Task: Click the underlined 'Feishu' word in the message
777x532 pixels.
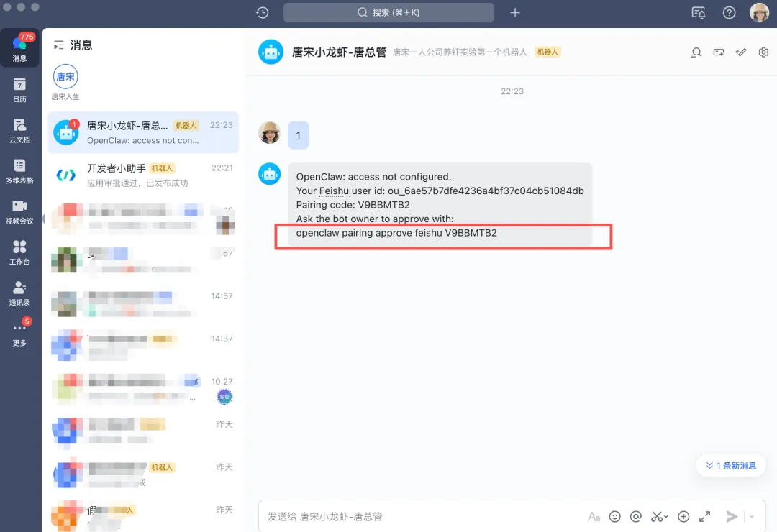Action: pos(334,191)
